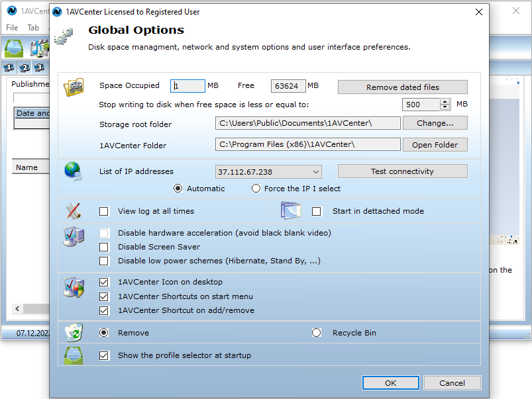
Task: Click Remove dated files button
Action: [x=402, y=87]
